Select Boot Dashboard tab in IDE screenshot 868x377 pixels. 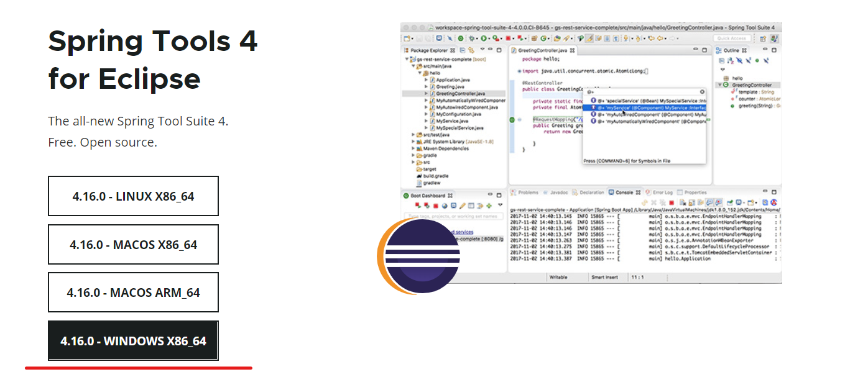click(428, 196)
